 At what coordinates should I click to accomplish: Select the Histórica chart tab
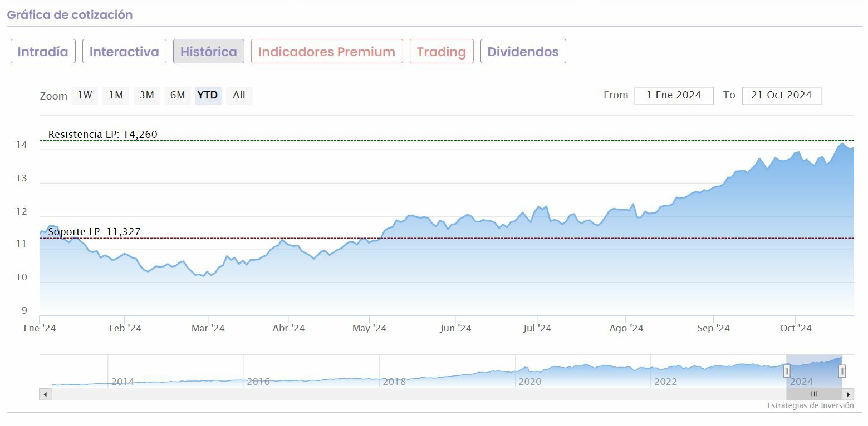[x=209, y=52]
